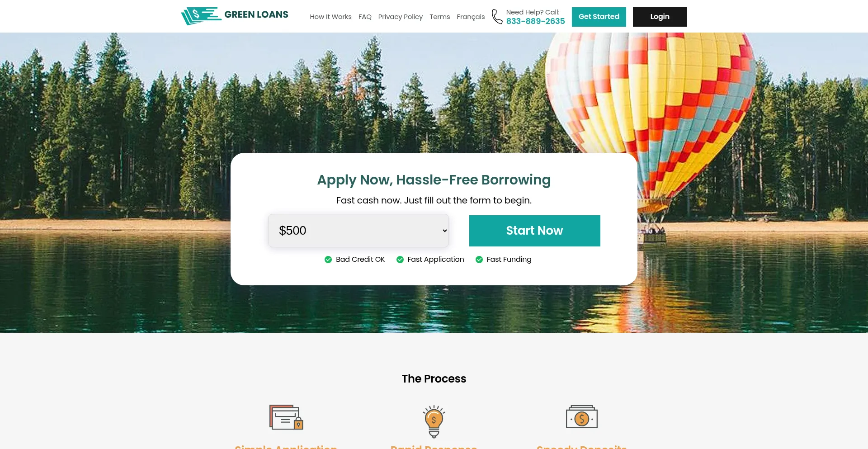Open the $500 loan amount dropdown
Screen dimensions: 868x449
click(359, 231)
